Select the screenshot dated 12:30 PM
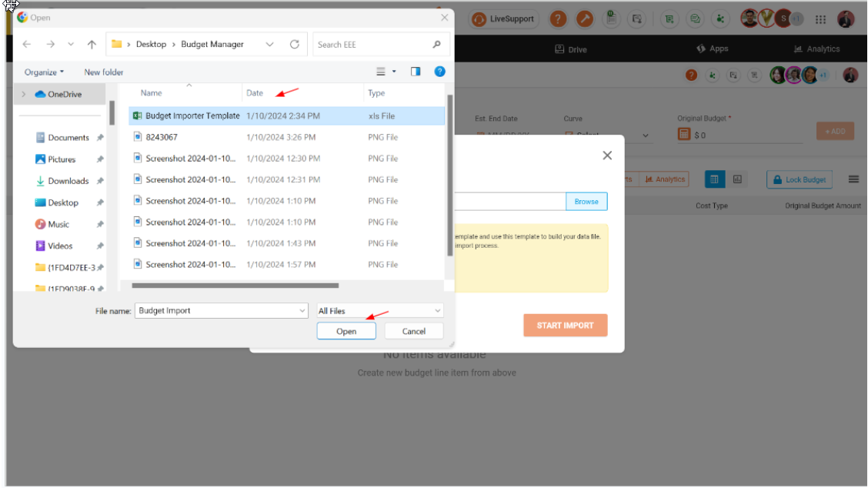868x488 pixels. click(287, 159)
